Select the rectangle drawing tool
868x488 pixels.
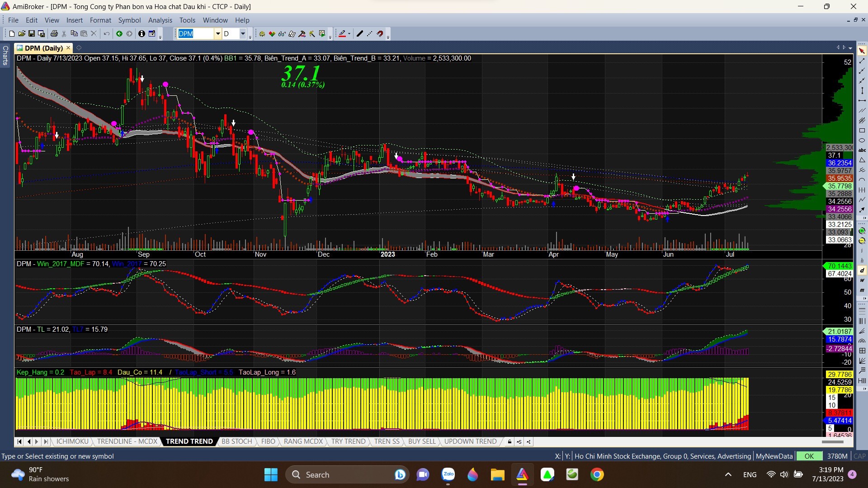point(862,130)
